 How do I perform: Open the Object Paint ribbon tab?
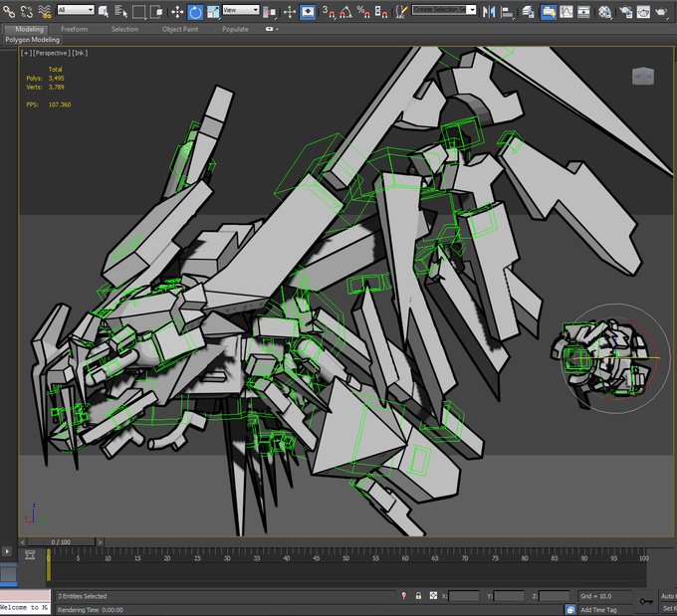pyautogui.click(x=180, y=29)
